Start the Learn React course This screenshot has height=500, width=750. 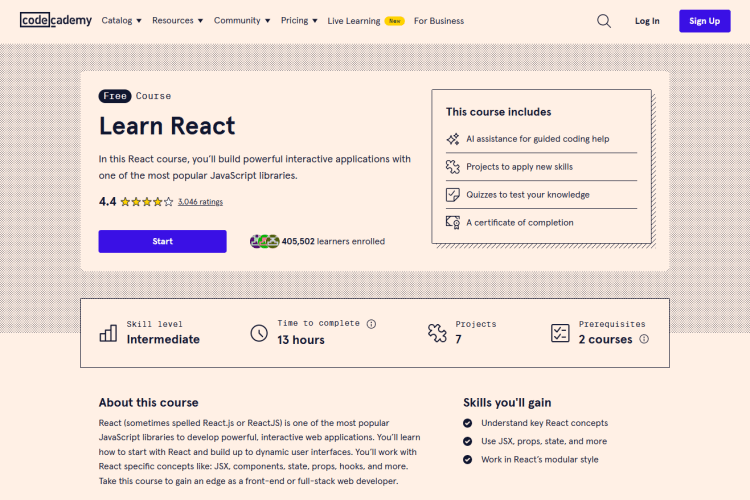[163, 241]
